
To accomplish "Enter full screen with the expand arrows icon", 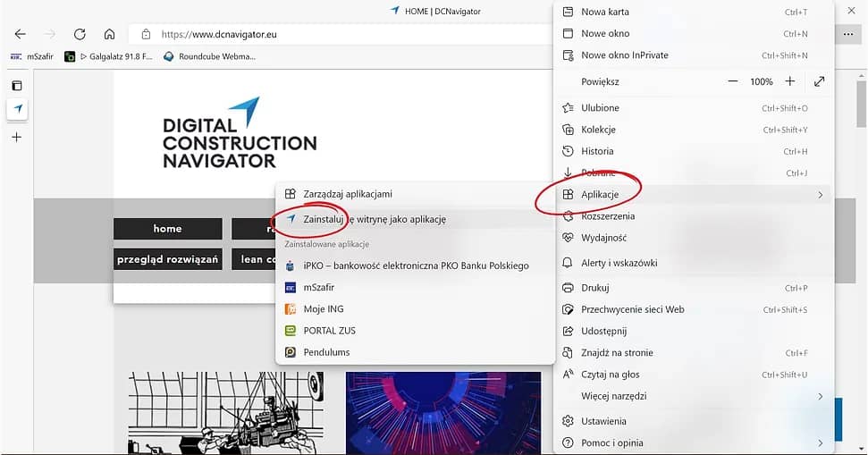I will (820, 81).
